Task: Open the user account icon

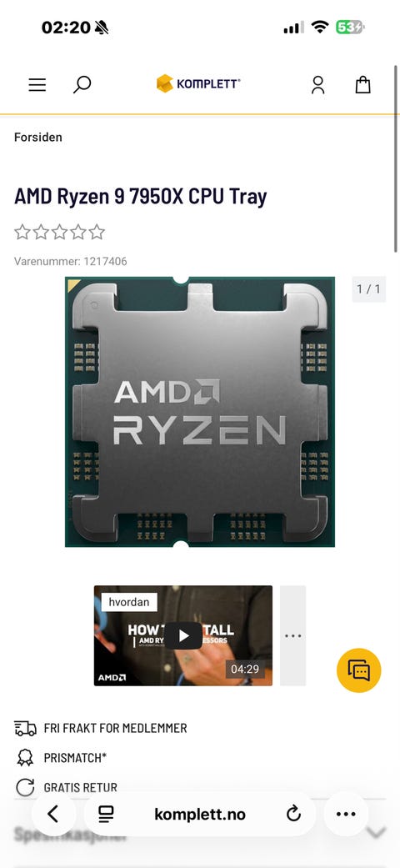Action: coord(317,85)
